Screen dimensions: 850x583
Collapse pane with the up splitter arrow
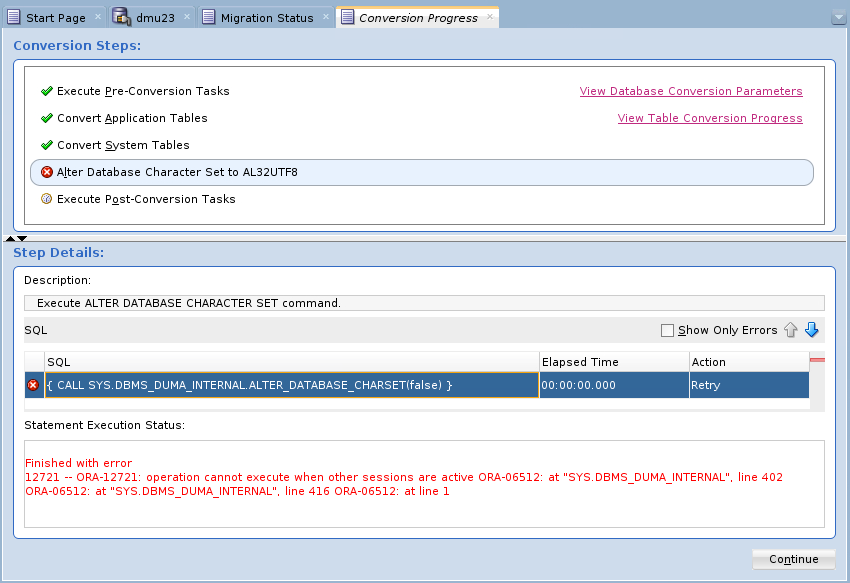coord(10,238)
